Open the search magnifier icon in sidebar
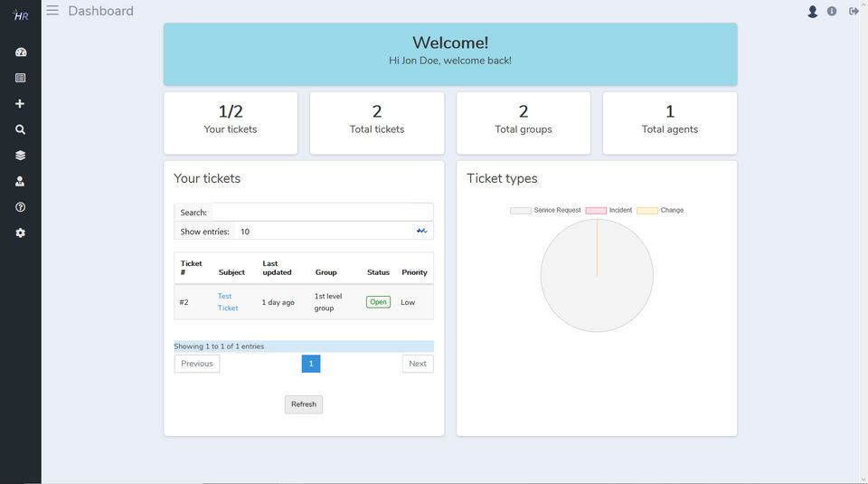 pyautogui.click(x=21, y=129)
